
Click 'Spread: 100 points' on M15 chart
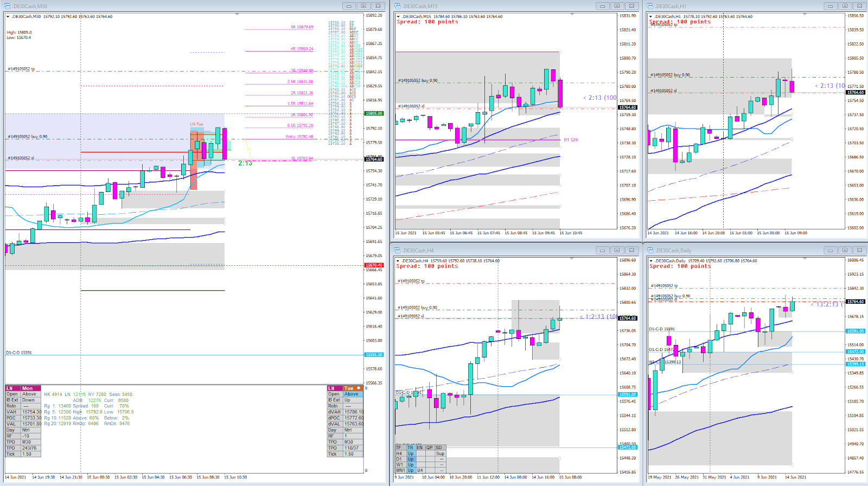427,22
